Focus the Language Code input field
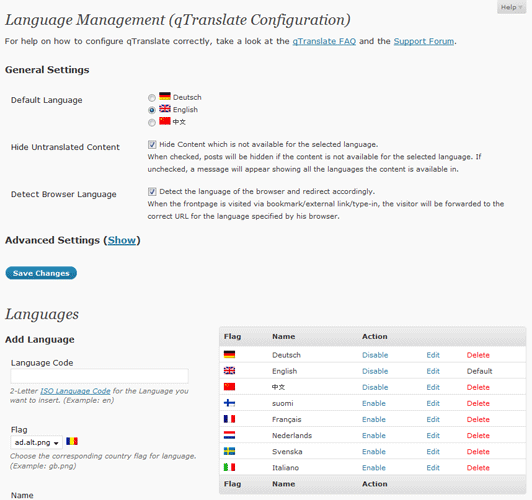The image size is (532, 500). (x=99, y=376)
